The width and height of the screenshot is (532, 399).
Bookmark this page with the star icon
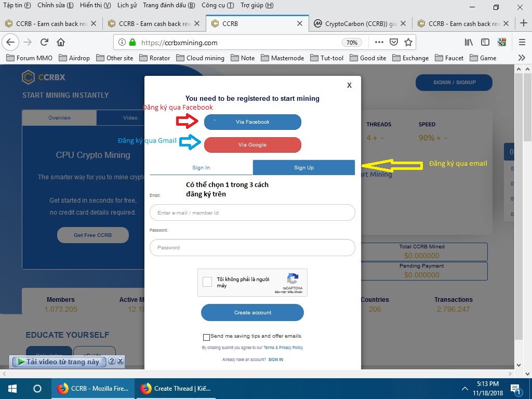(408, 42)
